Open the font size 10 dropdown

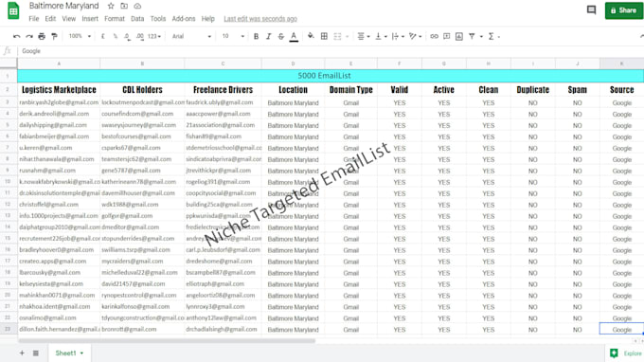pos(233,36)
